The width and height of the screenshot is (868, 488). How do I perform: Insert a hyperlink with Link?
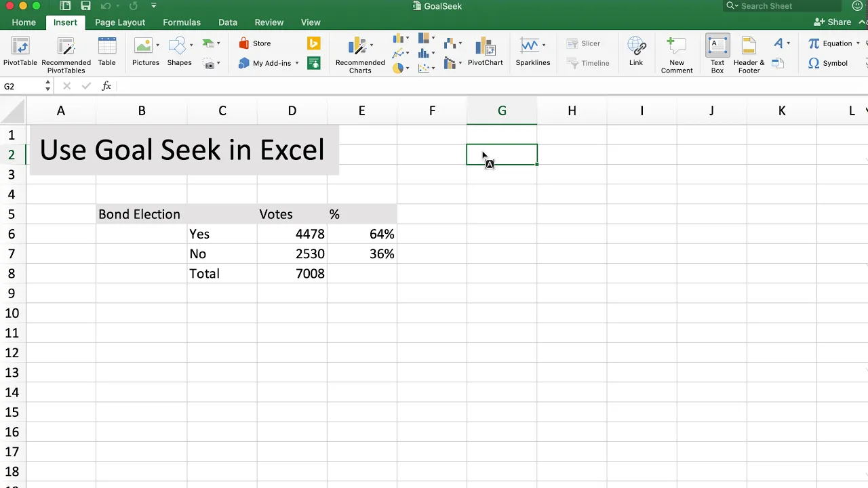point(636,53)
